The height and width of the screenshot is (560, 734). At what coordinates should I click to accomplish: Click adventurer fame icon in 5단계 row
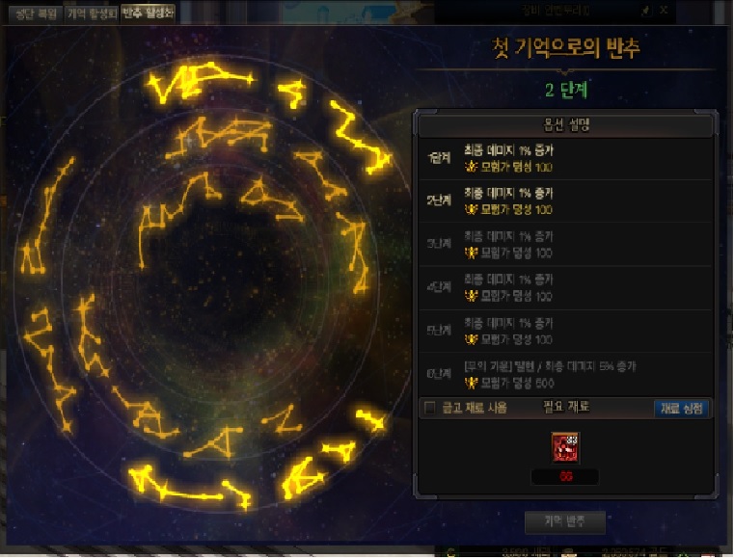click(471, 339)
